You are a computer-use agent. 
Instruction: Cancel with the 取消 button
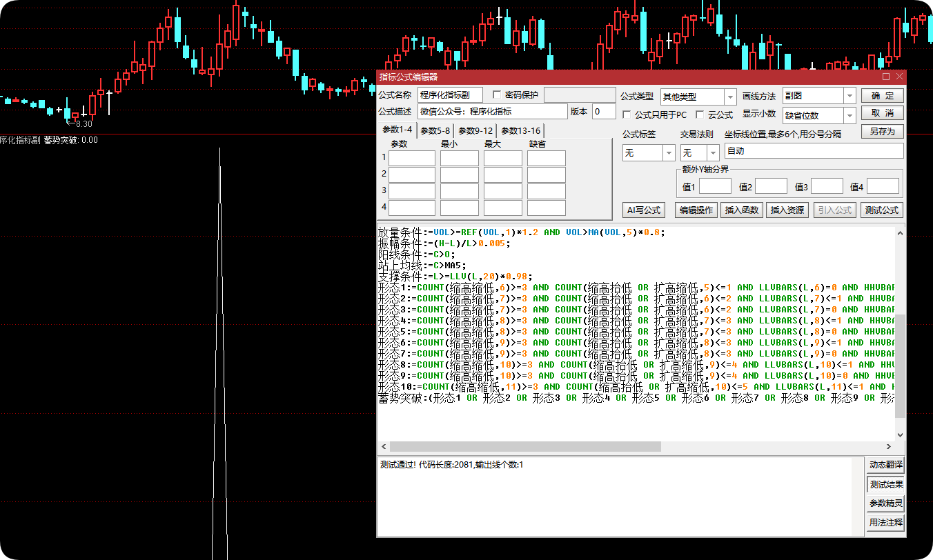tap(882, 113)
